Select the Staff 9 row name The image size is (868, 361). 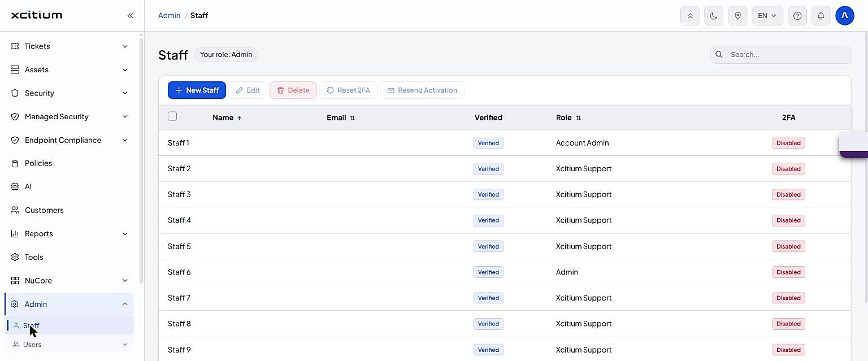tap(179, 350)
